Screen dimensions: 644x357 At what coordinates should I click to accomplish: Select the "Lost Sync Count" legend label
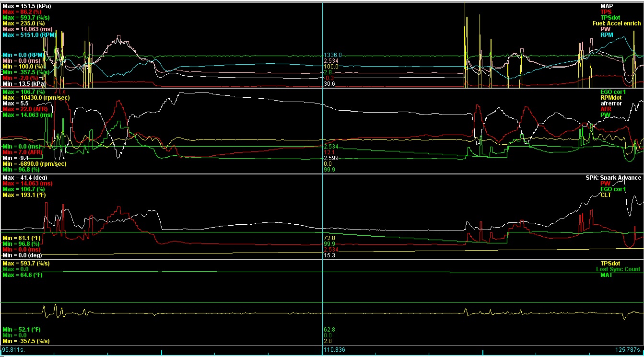tap(618, 269)
